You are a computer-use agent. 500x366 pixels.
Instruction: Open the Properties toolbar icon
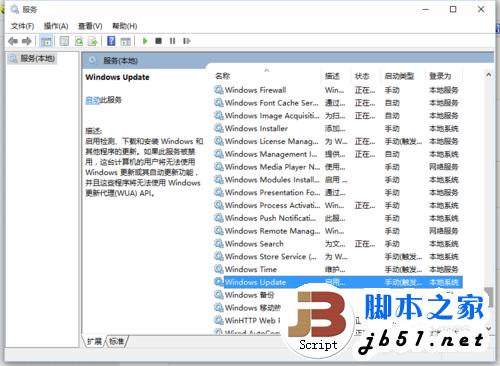pos(64,41)
